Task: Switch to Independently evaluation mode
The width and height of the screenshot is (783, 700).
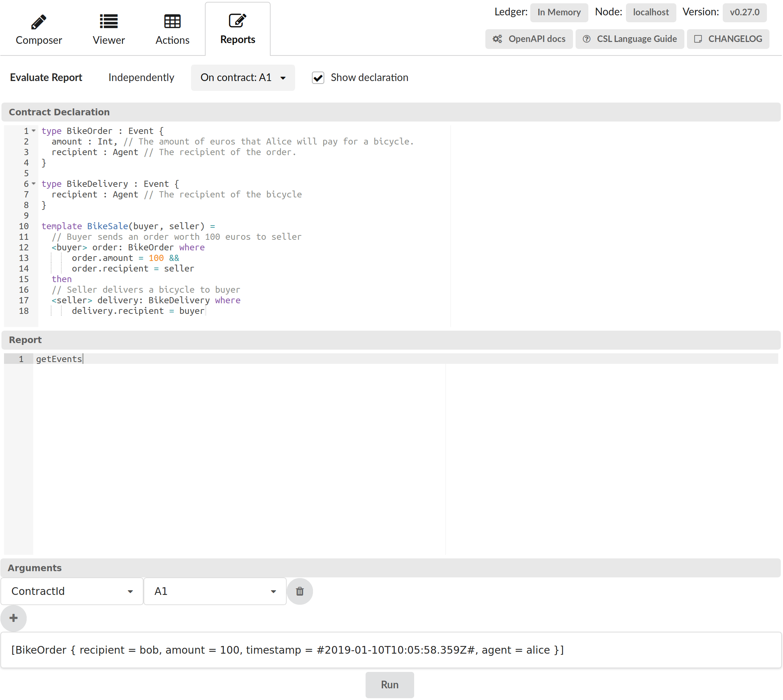Action: point(141,78)
